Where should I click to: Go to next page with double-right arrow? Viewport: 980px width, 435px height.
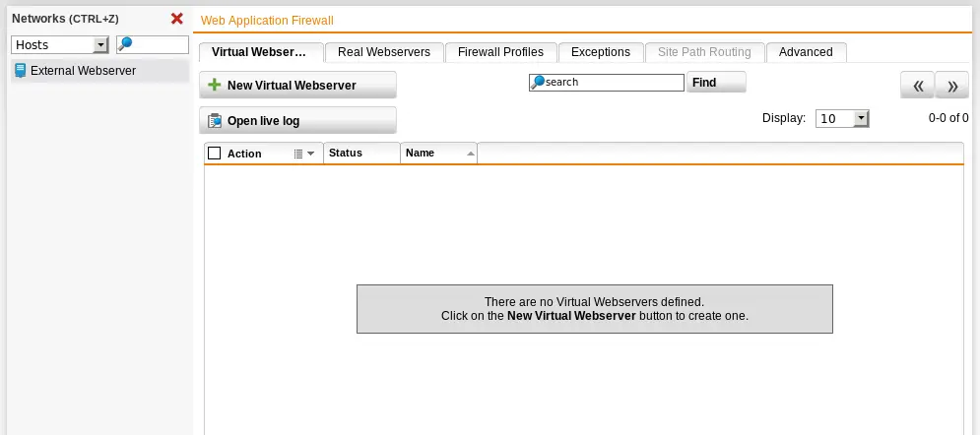click(x=951, y=86)
